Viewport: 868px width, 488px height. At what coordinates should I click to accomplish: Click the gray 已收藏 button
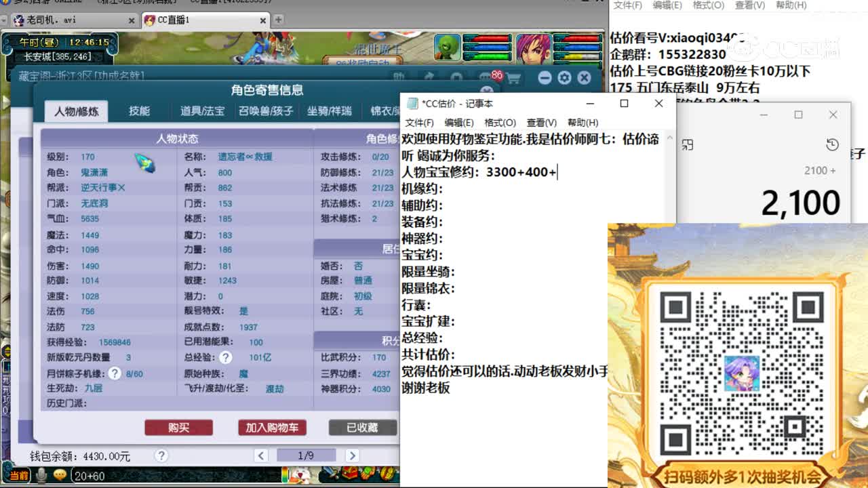click(x=363, y=428)
